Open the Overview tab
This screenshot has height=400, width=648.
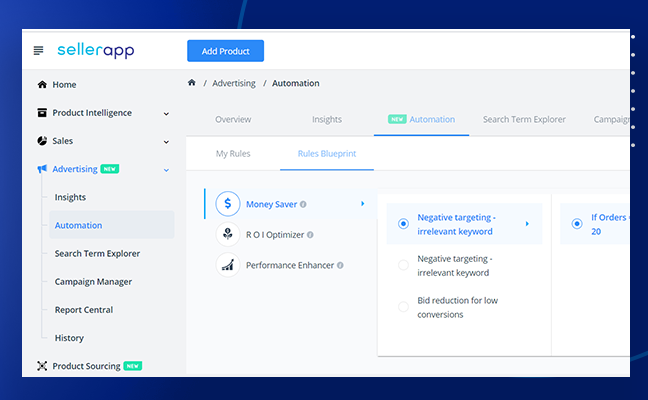pyautogui.click(x=233, y=119)
